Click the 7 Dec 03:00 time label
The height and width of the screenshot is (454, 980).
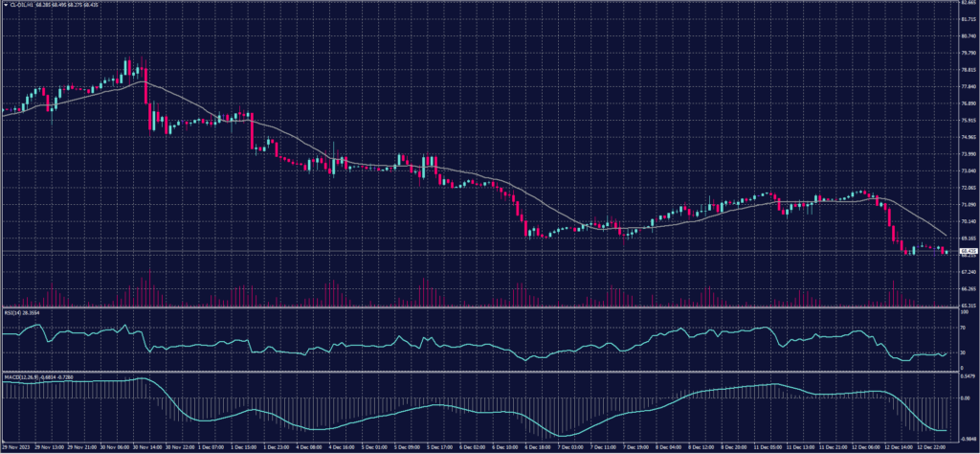pos(567,447)
